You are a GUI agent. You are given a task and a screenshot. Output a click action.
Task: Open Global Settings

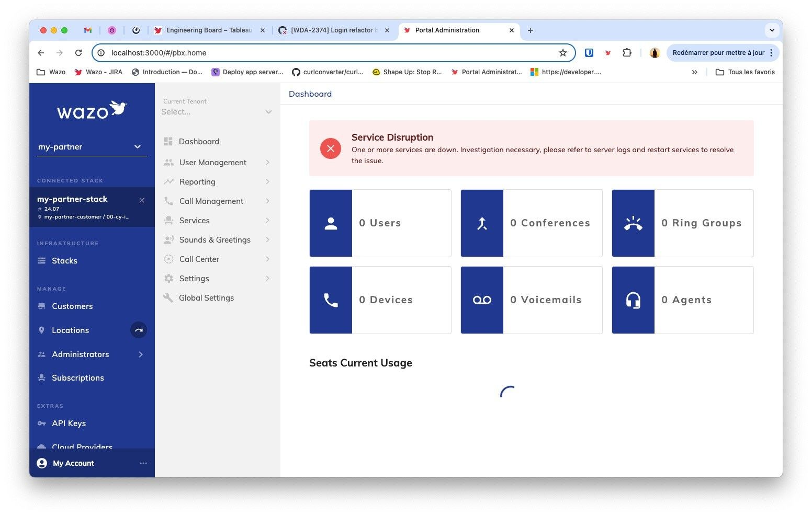tap(206, 298)
